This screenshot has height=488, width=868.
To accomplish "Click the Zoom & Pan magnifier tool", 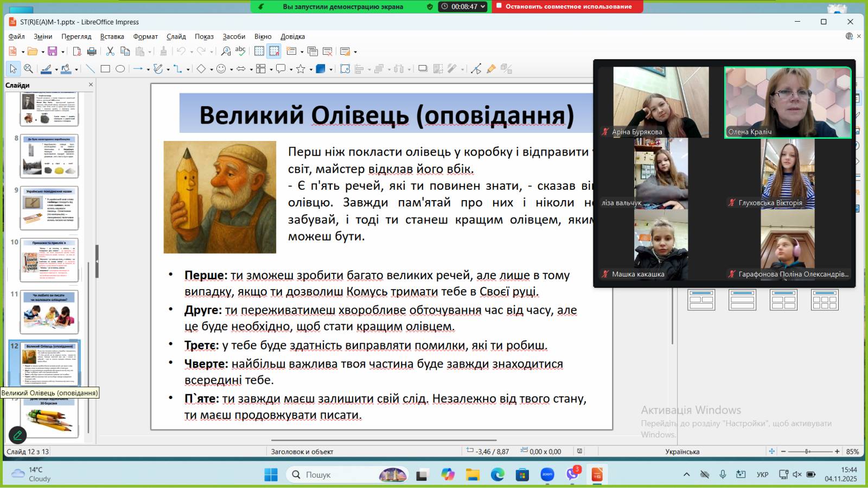I will (x=28, y=69).
